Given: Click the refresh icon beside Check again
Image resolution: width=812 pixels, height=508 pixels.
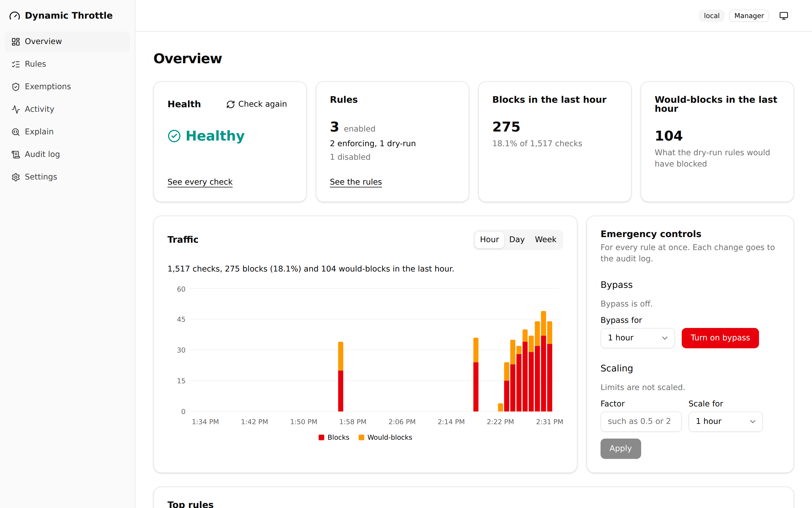Looking at the screenshot, I should (231, 104).
